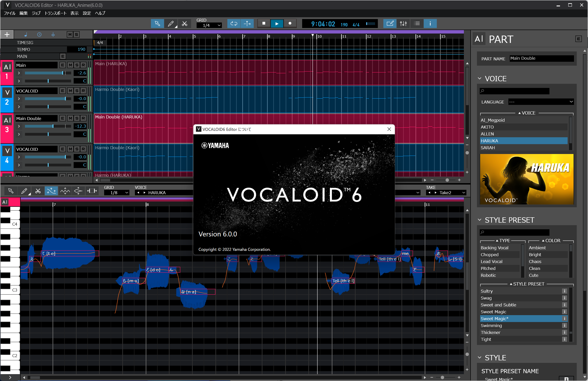Open info for Sweet Magic* preset
Image resolution: width=588 pixels, height=381 pixels.
click(x=565, y=319)
